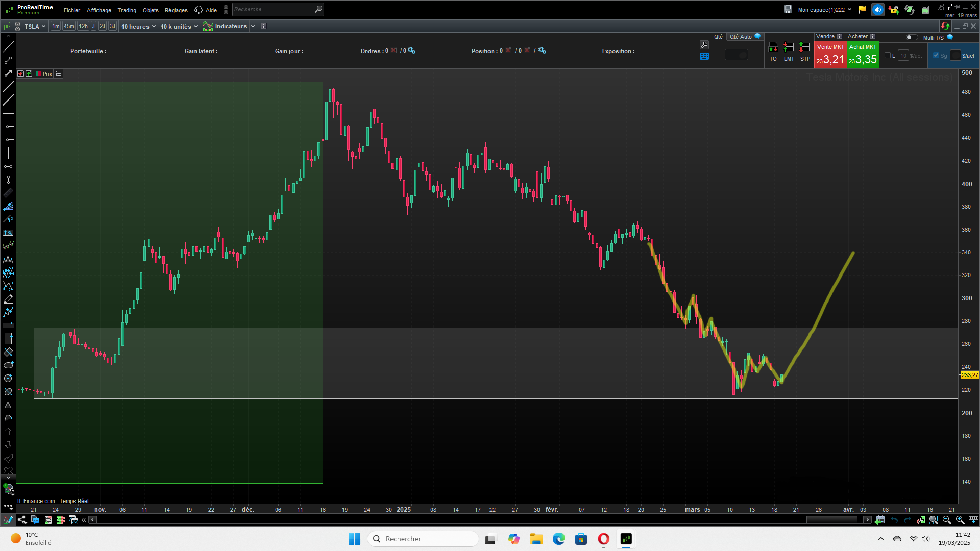980x551 pixels.
Task: Click the chain link icon beside TSLA
Action: click(x=18, y=26)
